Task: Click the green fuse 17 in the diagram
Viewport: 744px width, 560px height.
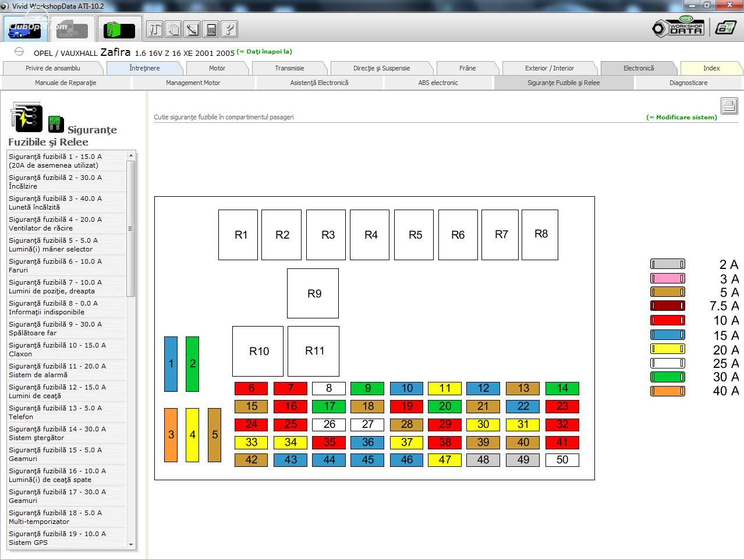Action: pos(329,406)
